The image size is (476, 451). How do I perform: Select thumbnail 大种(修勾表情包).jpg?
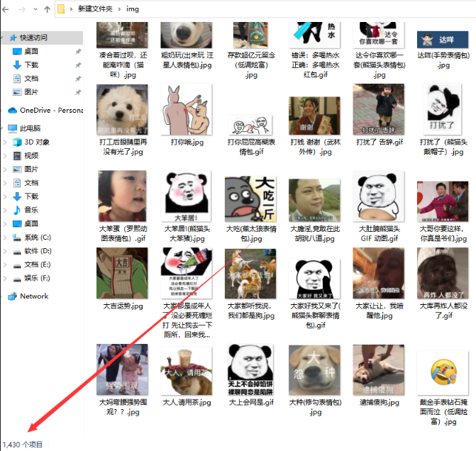pos(314,370)
